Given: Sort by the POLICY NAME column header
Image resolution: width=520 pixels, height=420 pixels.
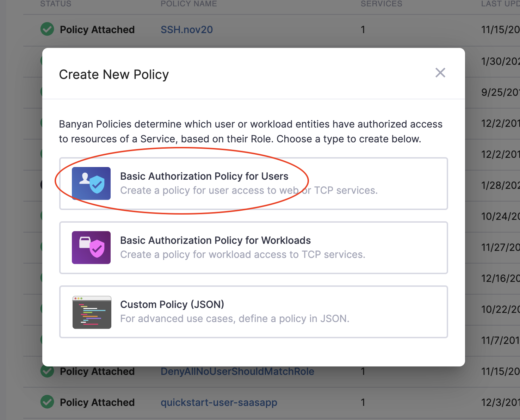Looking at the screenshot, I should 189,4.
